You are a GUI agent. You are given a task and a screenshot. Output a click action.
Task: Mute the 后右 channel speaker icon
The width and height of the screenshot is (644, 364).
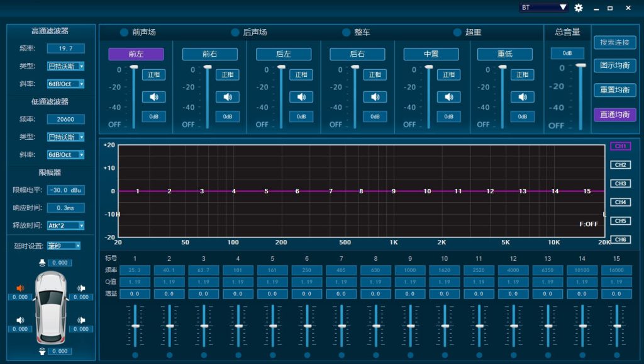tap(375, 97)
